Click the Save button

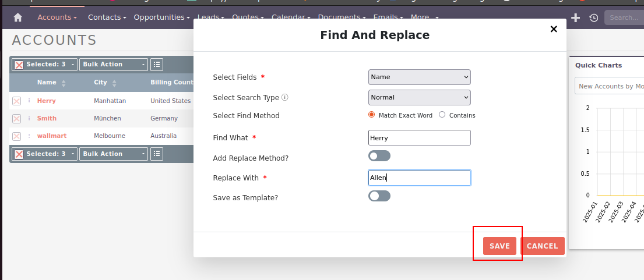pos(499,246)
